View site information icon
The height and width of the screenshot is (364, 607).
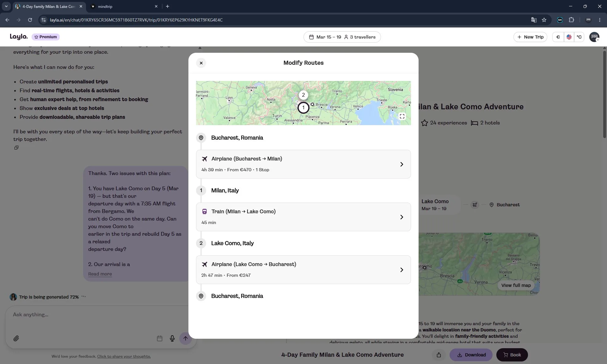click(44, 20)
